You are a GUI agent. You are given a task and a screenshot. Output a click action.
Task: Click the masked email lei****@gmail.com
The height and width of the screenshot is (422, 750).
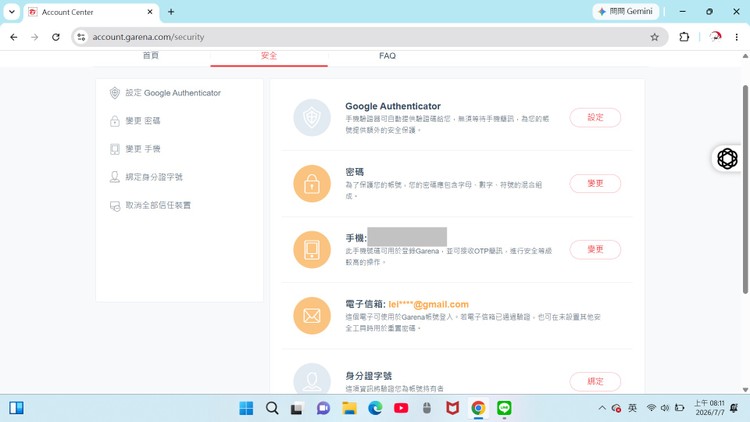(x=428, y=304)
